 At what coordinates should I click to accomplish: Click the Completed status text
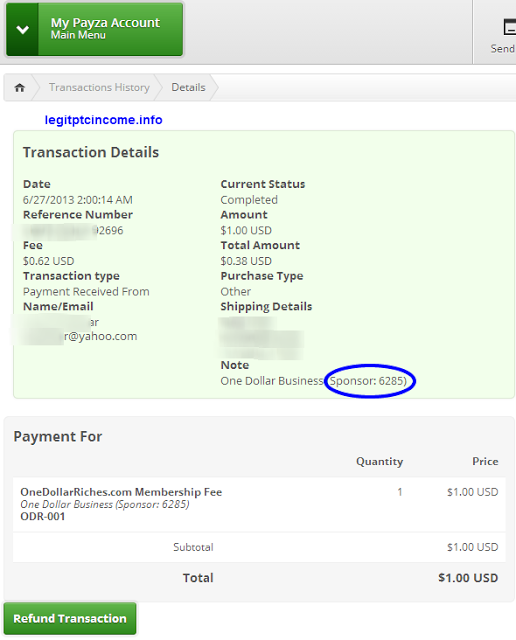point(249,200)
